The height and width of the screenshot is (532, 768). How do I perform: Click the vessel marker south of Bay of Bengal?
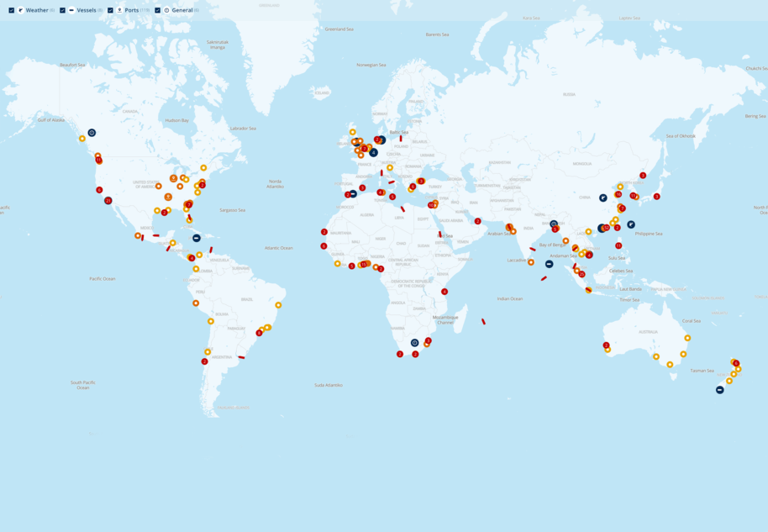pos(549,264)
